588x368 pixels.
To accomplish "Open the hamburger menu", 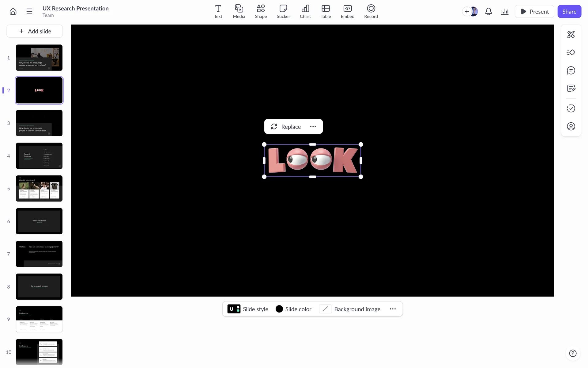I will pyautogui.click(x=29, y=12).
